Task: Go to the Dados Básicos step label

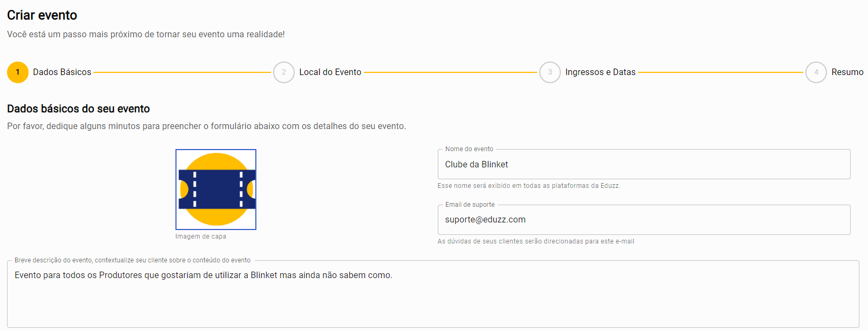Action: pos(62,72)
